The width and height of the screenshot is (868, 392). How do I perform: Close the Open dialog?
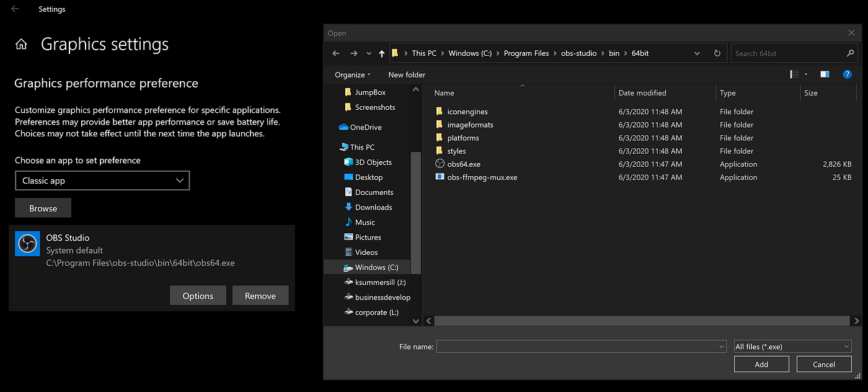pyautogui.click(x=851, y=33)
